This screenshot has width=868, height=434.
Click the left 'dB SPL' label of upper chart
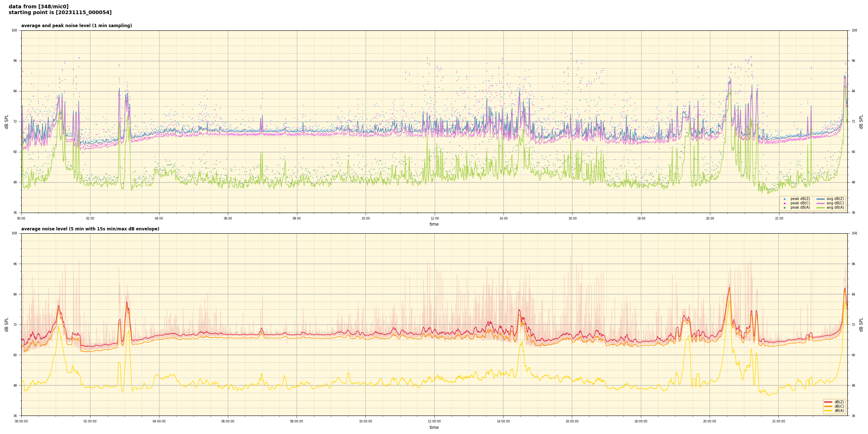point(7,122)
